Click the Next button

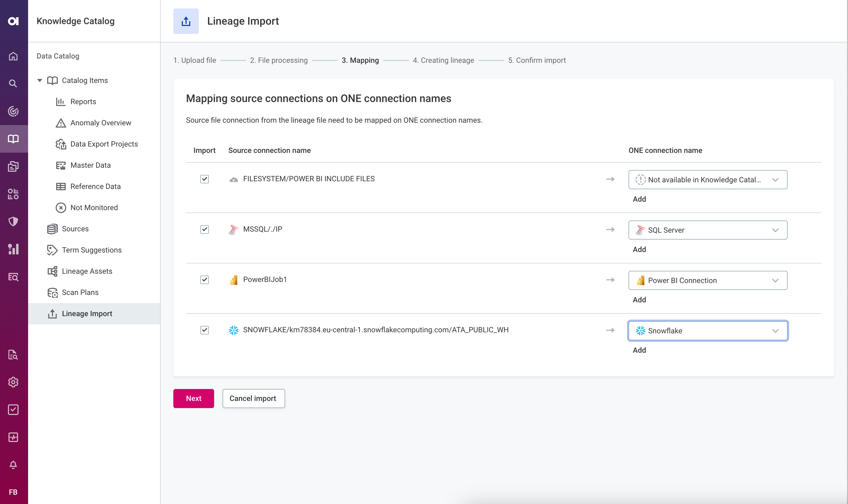(193, 398)
